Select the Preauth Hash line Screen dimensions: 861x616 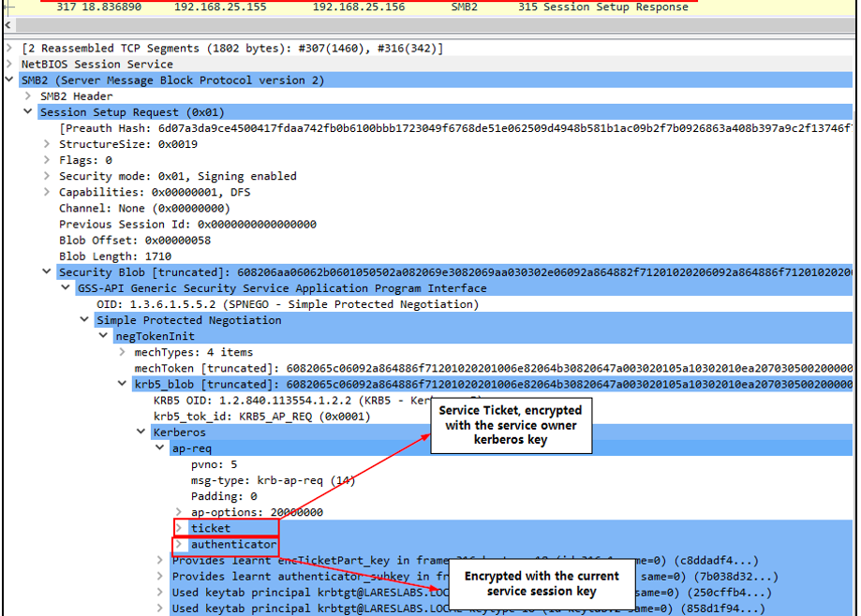click(455, 128)
